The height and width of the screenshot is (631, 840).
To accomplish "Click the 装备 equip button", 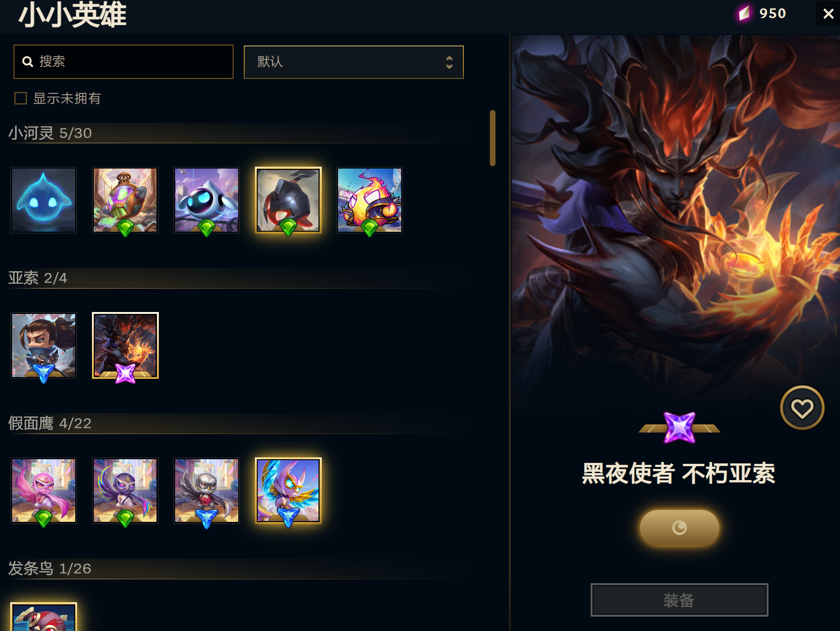I will coord(679,600).
